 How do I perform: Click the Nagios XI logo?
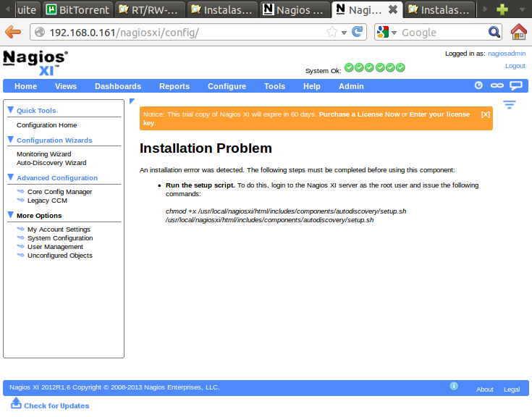pos(35,62)
